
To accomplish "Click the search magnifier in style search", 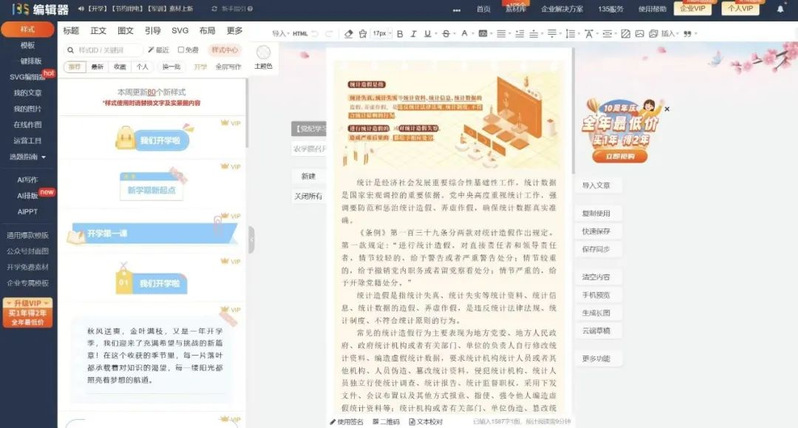I will pos(71,50).
